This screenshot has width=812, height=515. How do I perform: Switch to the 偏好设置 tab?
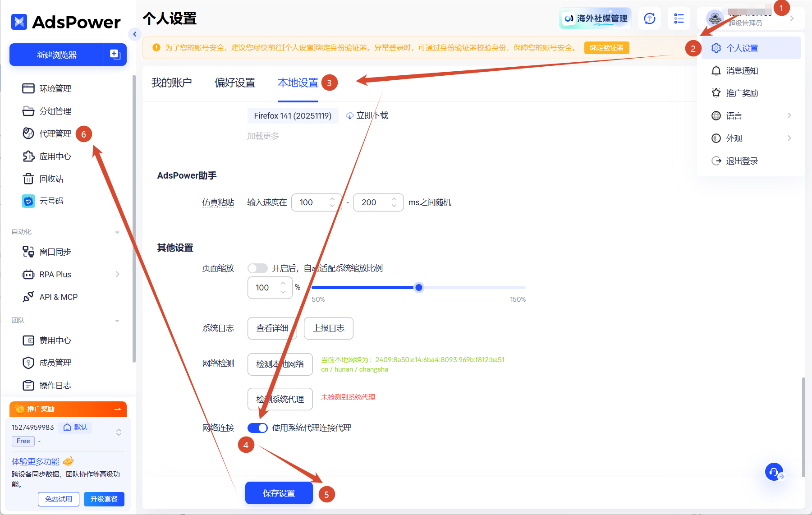coord(235,83)
